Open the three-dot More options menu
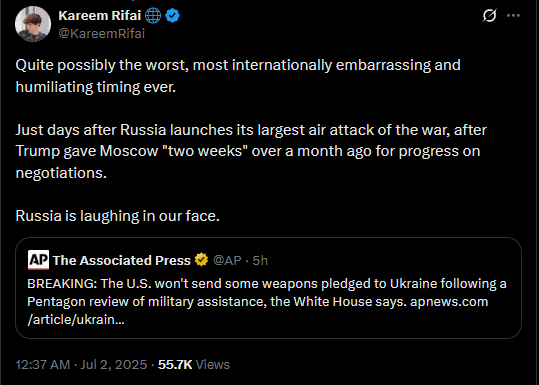This screenshot has height=385, width=539. click(x=514, y=15)
